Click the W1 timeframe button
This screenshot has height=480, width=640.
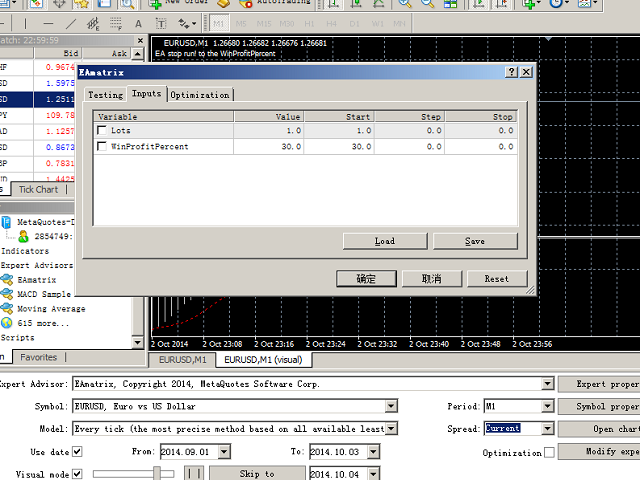click(377, 24)
